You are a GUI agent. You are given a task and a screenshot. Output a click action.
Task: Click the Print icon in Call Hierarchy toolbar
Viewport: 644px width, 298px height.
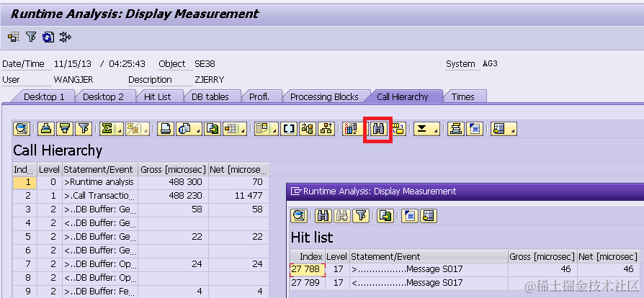[166, 129]
